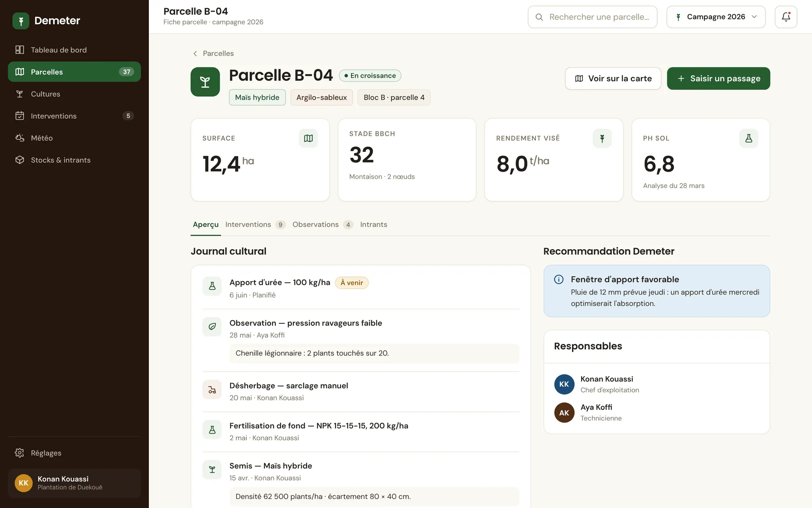Click the Rendement visé wheat icon
The height and width of the screenshot is (508, 812).
[x=602, y=138]
